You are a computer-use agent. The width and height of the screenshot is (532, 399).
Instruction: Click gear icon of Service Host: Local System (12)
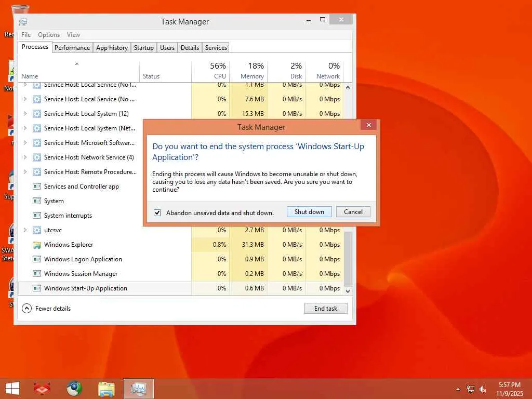[37, 114]
